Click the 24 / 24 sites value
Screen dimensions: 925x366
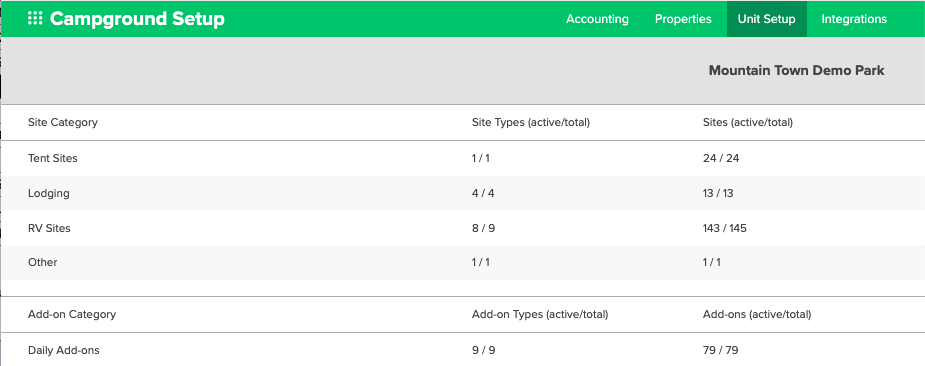tap(721, 158)
